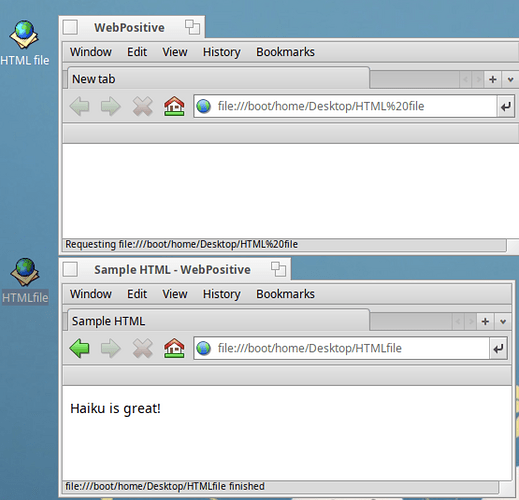Screen dimensions: 519x500
Task: Add a new tab with plus in the top window
Action: pos(493,80)
